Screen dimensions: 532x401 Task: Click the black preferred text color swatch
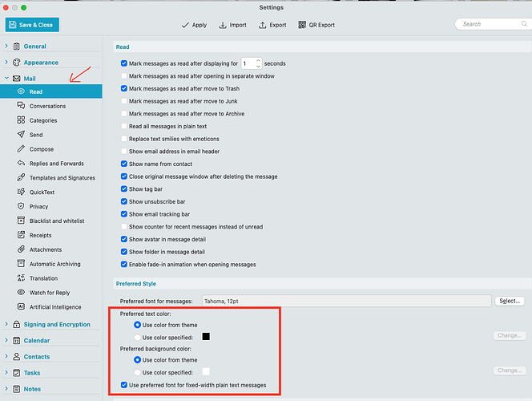[206, 337]
